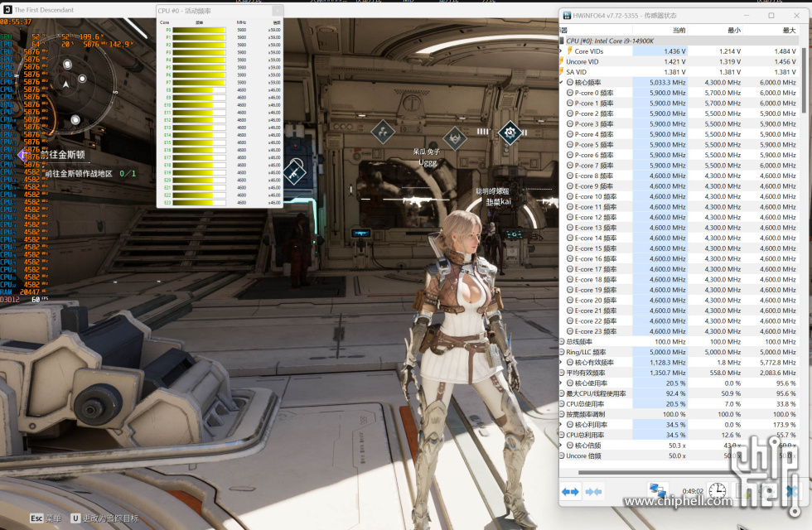The width and height of the screenshot is (812, 530).
Task: Click the Esc 菜单 button
Action: tap(46, 518)
